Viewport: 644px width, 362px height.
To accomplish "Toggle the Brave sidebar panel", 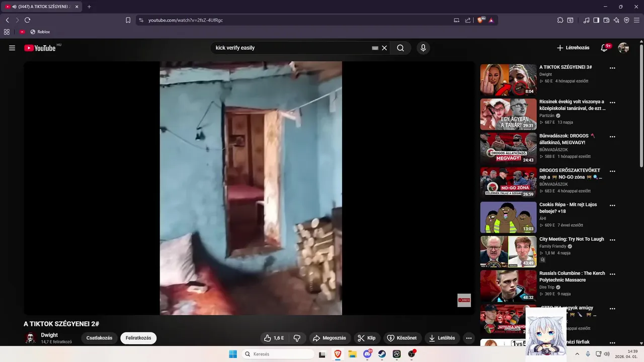I will click(596, 20).
